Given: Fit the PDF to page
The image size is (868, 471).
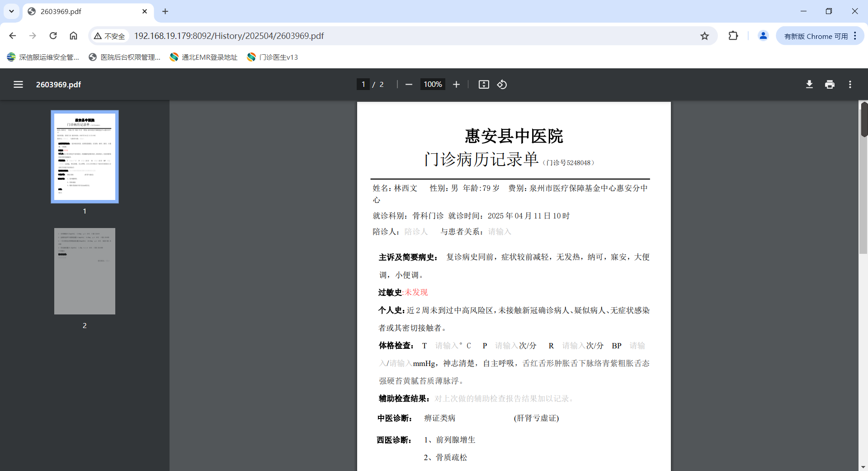Looking at the screenshot, I should [484, 85].
